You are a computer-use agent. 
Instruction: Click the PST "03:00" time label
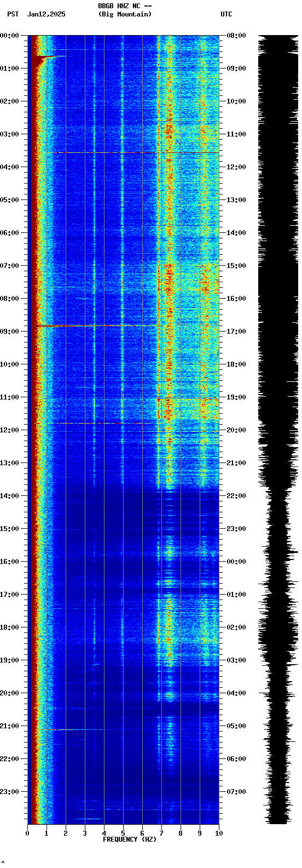9,134
